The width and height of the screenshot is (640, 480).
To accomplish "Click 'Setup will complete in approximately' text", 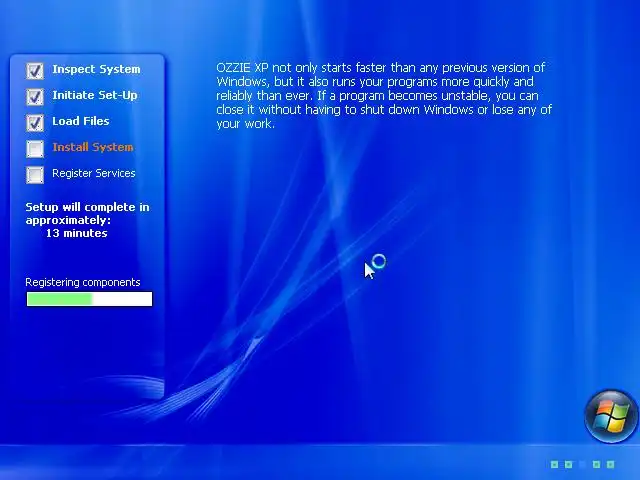I will pos(87,213).
